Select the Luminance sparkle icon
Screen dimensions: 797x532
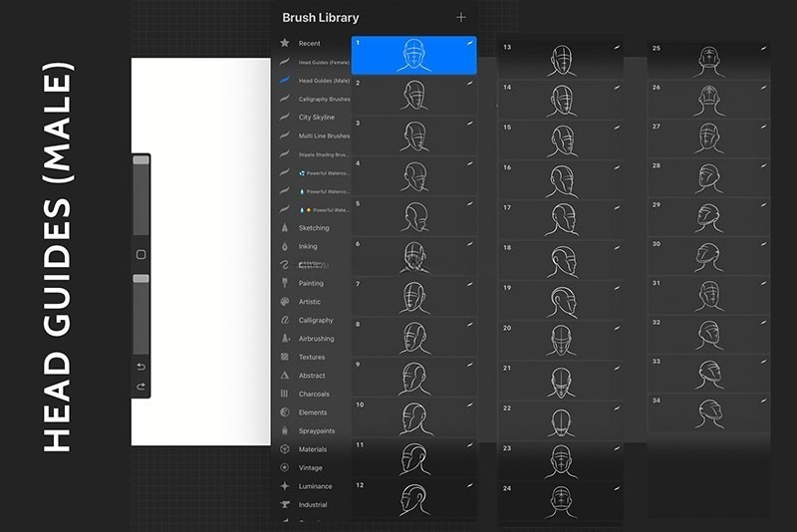point(285,486)
